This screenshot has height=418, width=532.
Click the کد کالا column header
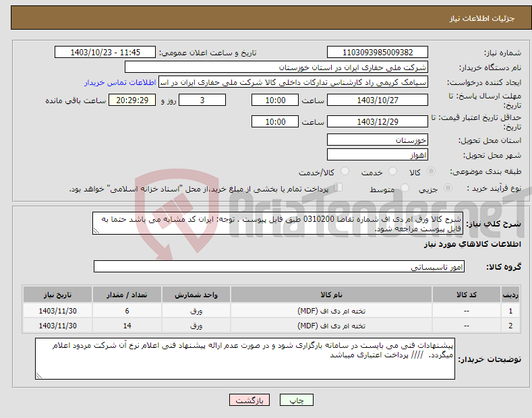[467, 295]
